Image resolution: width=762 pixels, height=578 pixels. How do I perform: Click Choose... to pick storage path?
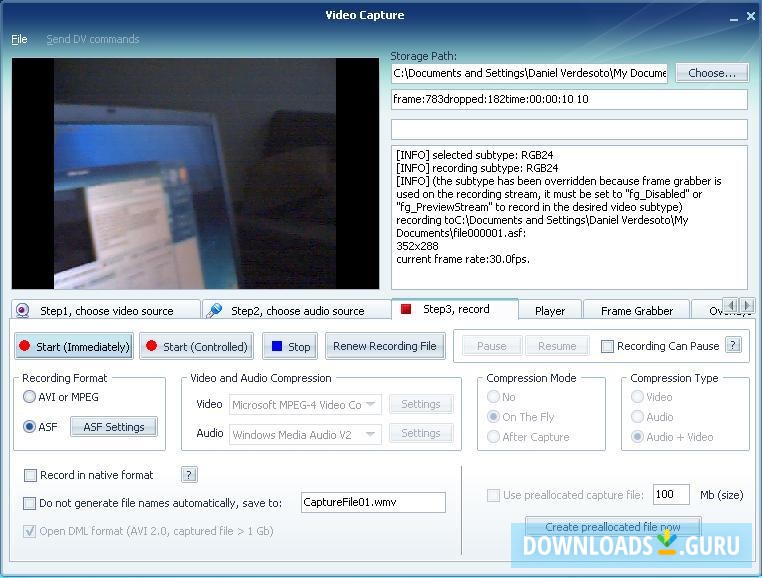point(712,73)
